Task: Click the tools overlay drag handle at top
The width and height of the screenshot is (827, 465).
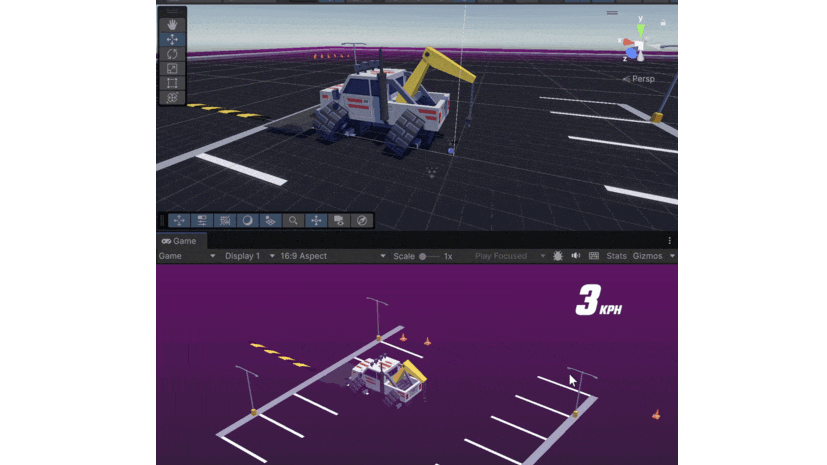Action: [x=172, y=12]
